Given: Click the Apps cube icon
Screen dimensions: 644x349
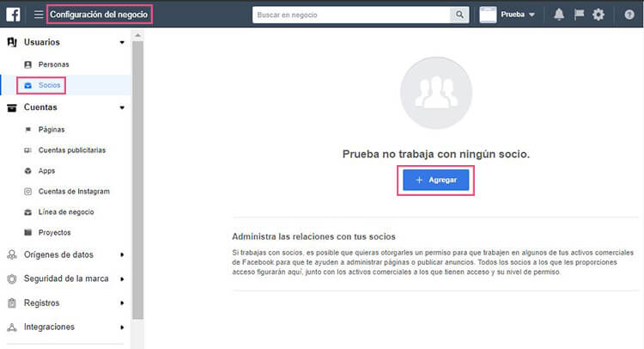Looking at the screenshot, I should pos(28,171).
